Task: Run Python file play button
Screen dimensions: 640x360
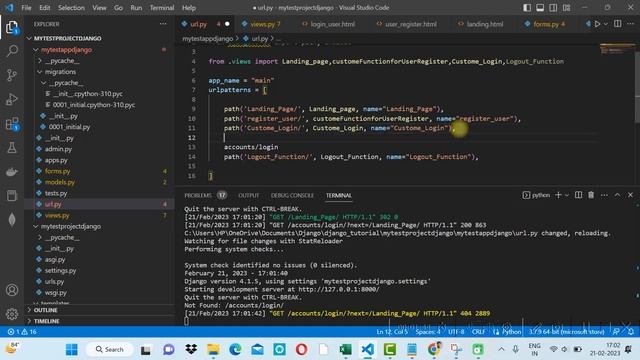Action: (x=597, y=24)
